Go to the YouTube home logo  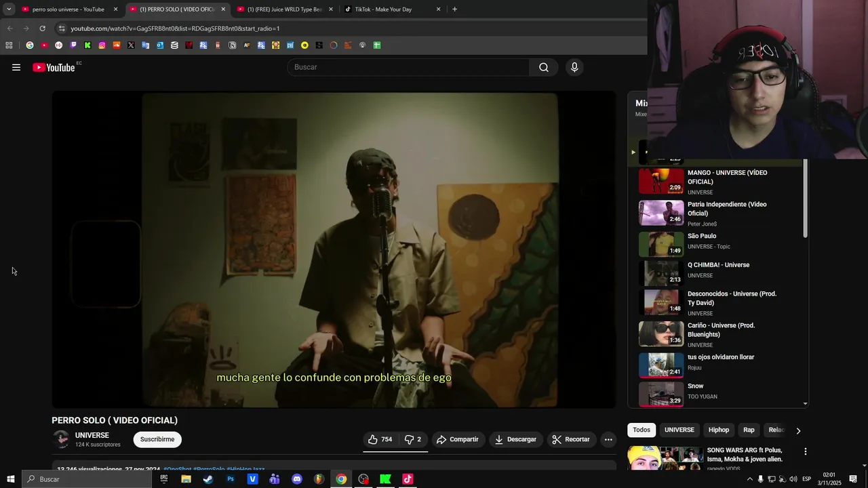54,67
